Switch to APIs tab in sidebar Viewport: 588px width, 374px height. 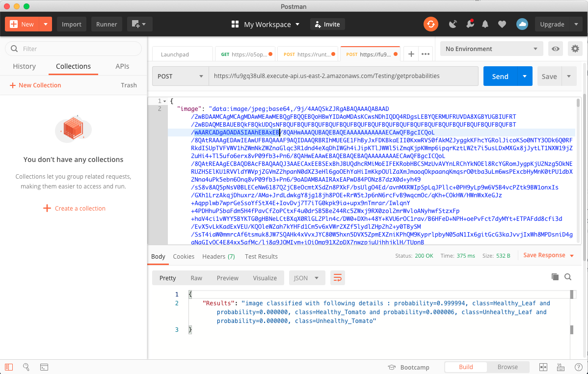[122, 66]
